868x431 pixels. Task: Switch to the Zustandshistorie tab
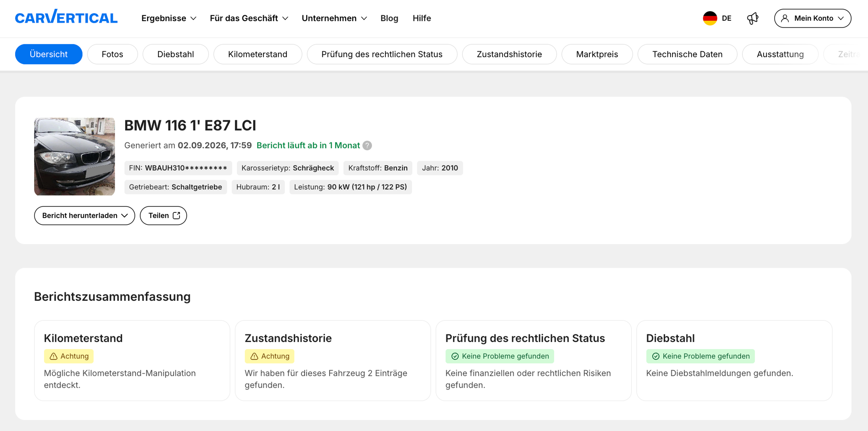(x=509, y=54)
